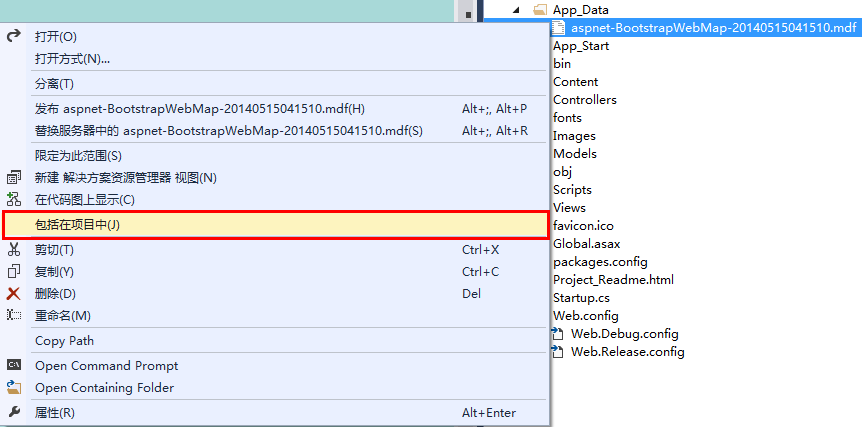
Task: Select 打开方式(N)... menu entry
Action: click(x=72, y=58)
